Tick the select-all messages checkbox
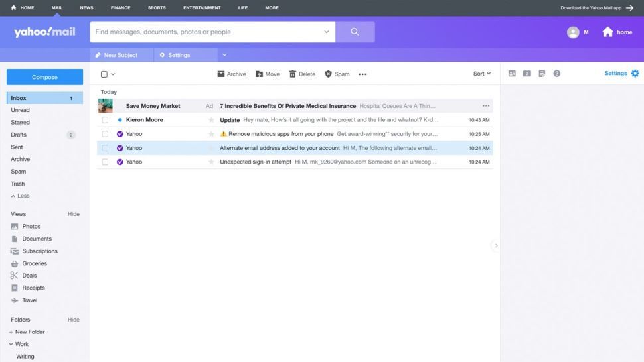644x362 pixels. point(104,74)
